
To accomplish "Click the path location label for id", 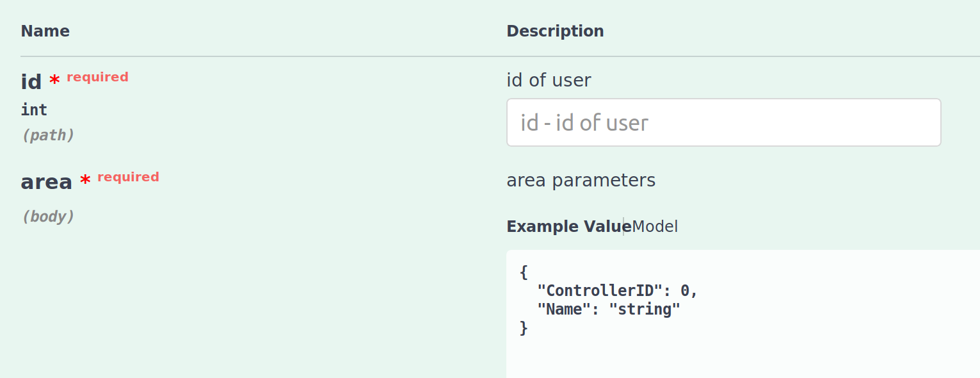I will 48,135.
